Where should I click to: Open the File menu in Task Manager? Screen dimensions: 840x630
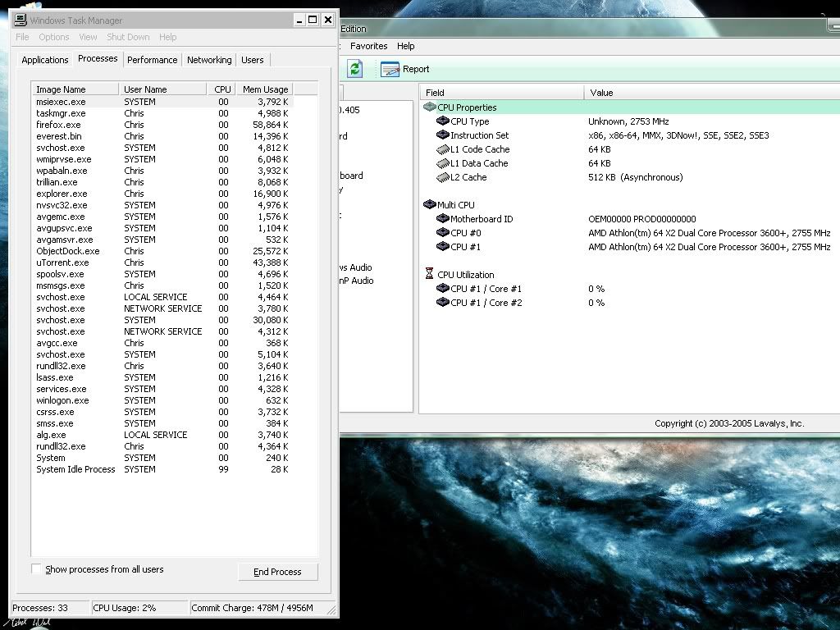(x=22, y=37)
